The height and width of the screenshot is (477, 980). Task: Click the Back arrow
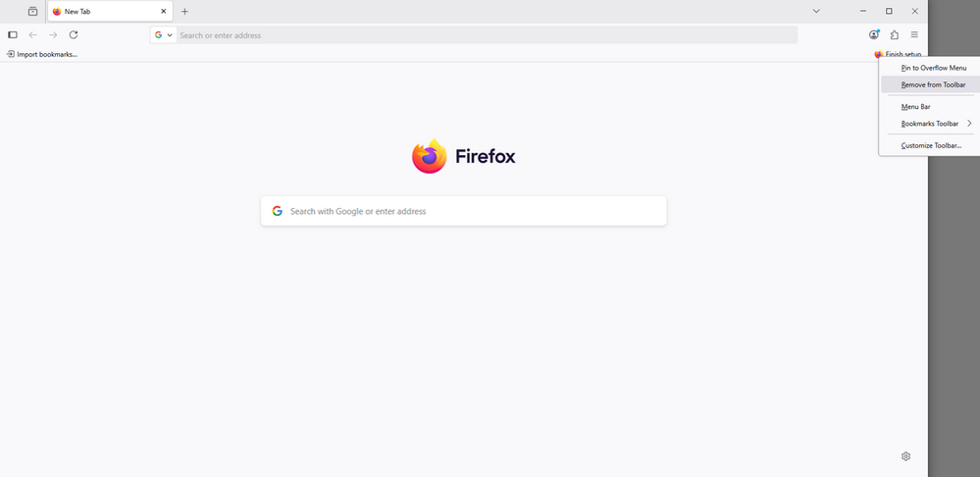32,34
